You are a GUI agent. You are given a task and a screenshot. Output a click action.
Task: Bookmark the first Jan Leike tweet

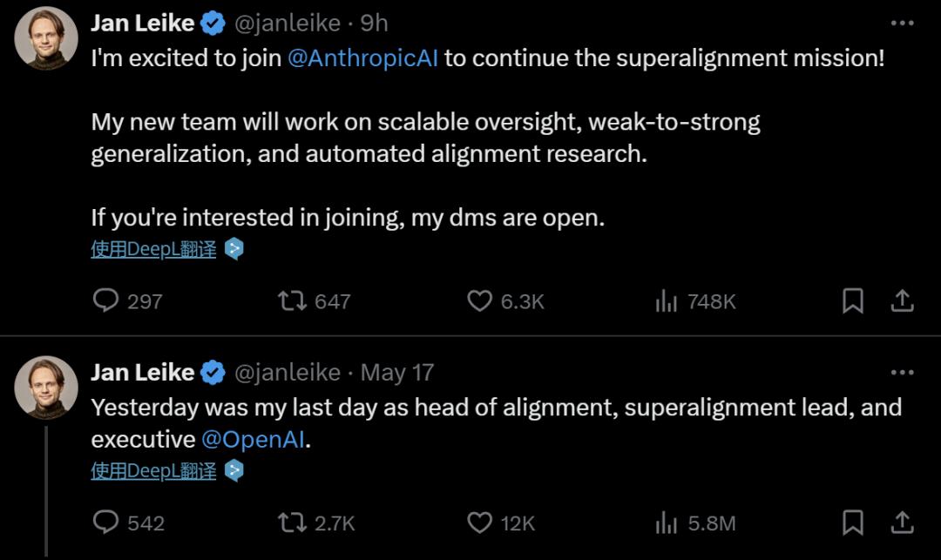(853, 301)
